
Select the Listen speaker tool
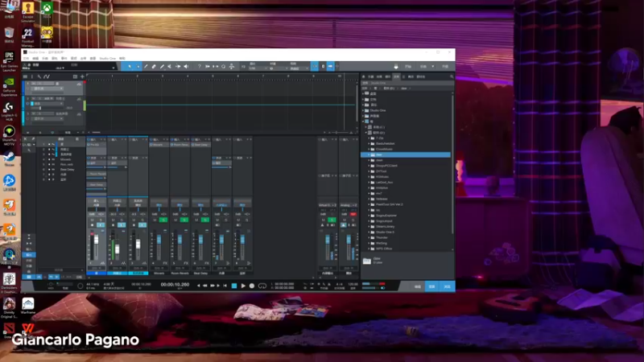point(186,67)
